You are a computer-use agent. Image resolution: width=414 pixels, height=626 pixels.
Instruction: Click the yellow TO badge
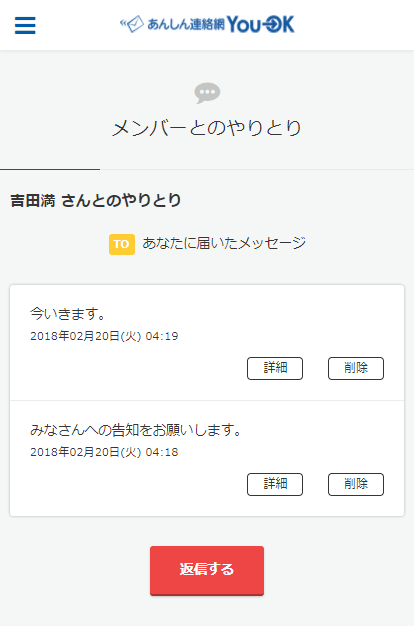[122, 244]
